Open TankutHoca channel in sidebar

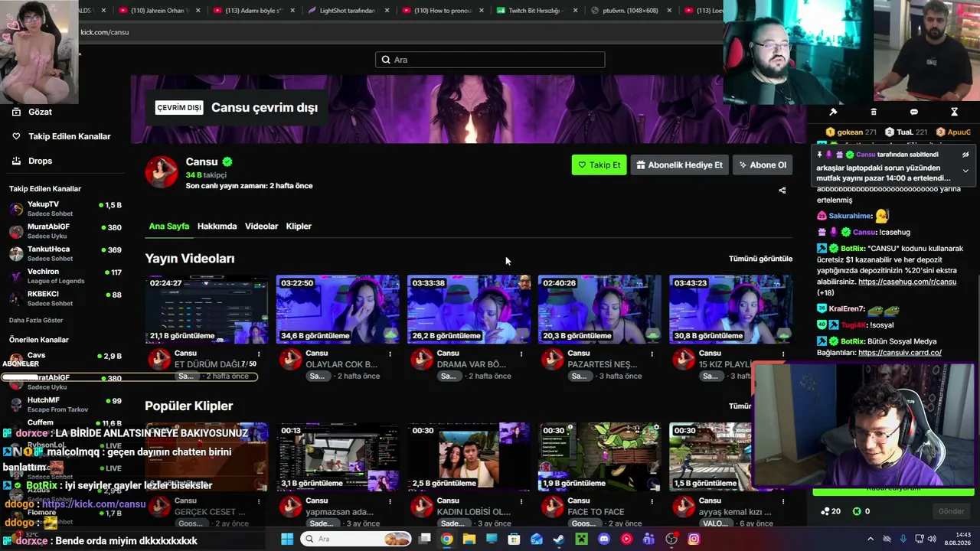[x=65, y=253]
